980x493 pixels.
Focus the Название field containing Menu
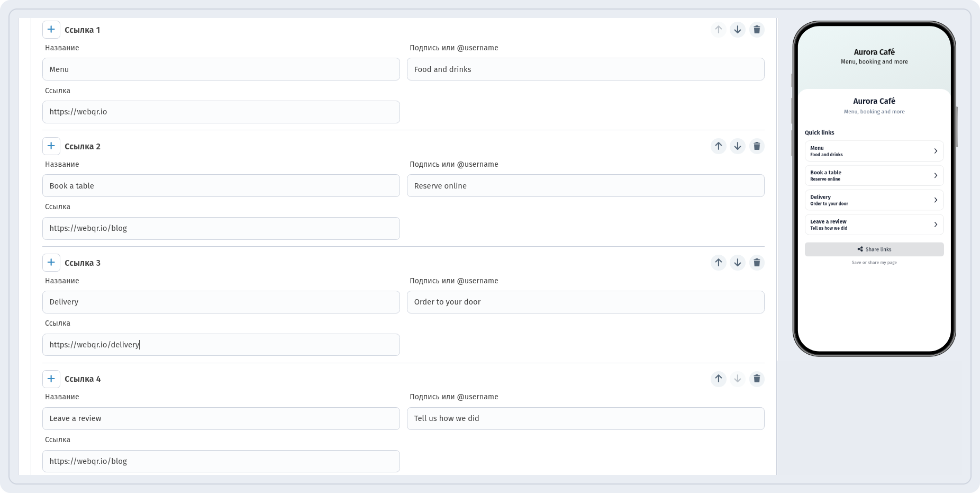pyautogui.click(x=221, y=69)
